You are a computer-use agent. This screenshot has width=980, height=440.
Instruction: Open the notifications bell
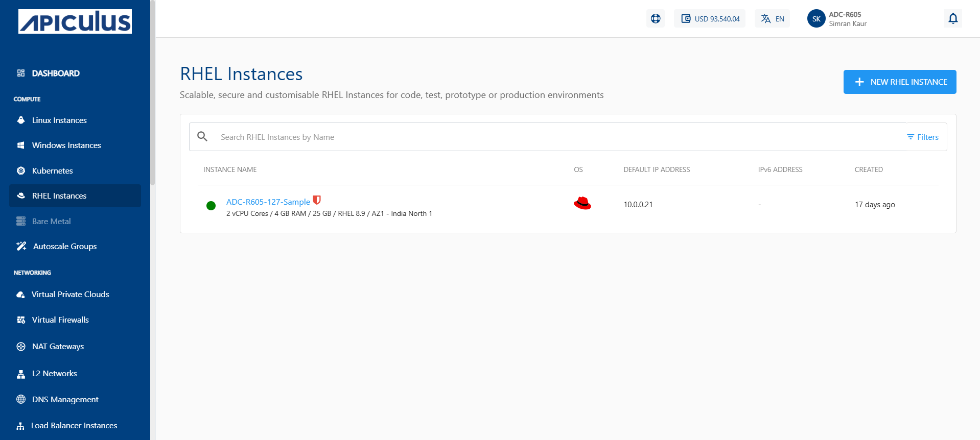coord(953,19)
